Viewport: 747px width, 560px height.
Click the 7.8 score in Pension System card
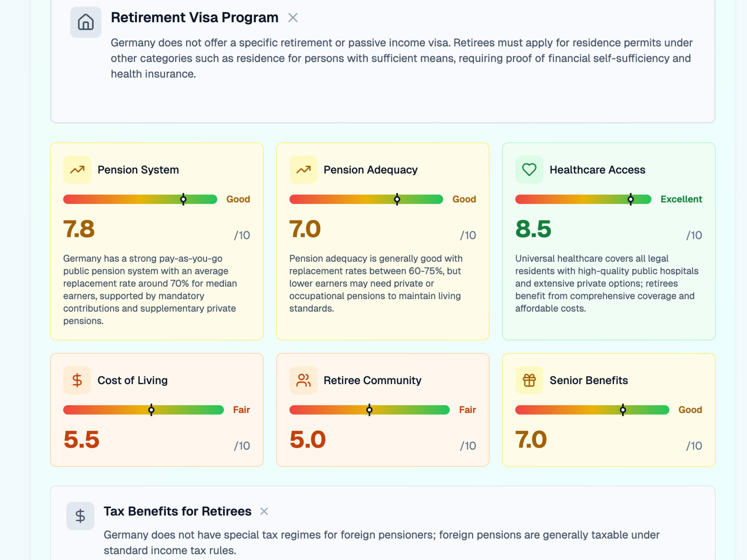[x=79, y=229]
